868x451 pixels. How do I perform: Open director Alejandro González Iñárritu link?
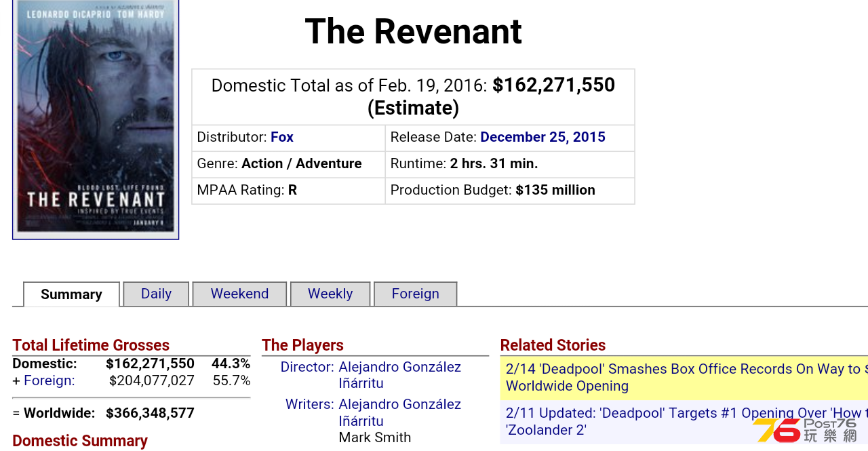pyautogui.click(x=399, y=375)
